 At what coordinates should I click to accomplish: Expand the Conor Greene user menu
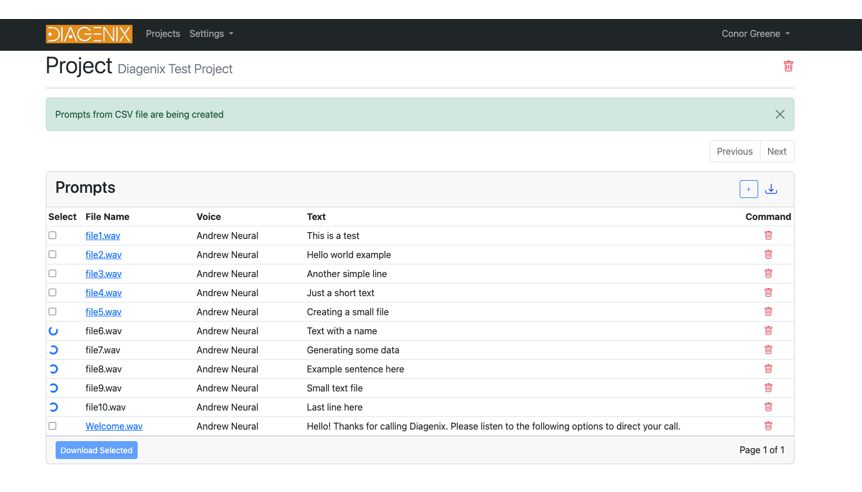click(755, 34)
